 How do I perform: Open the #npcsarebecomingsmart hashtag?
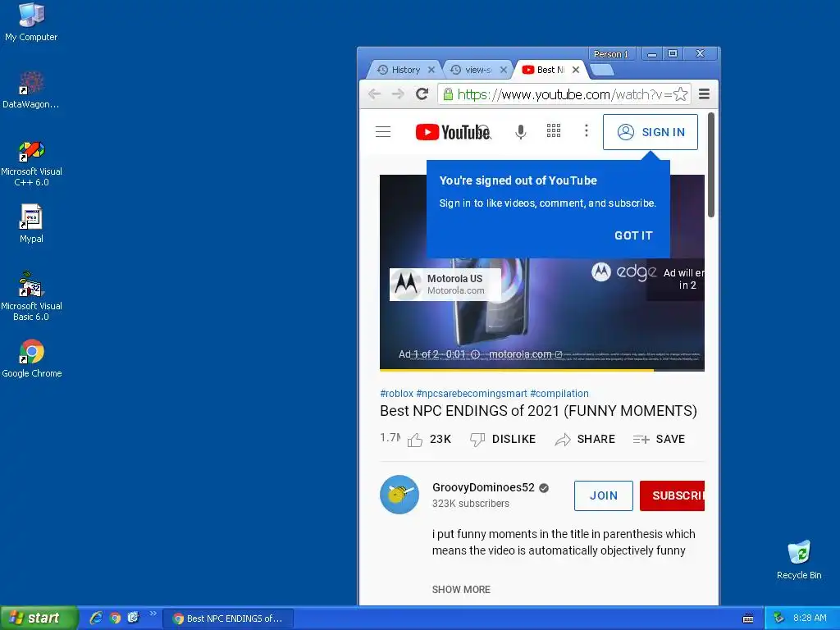point(472,393)
